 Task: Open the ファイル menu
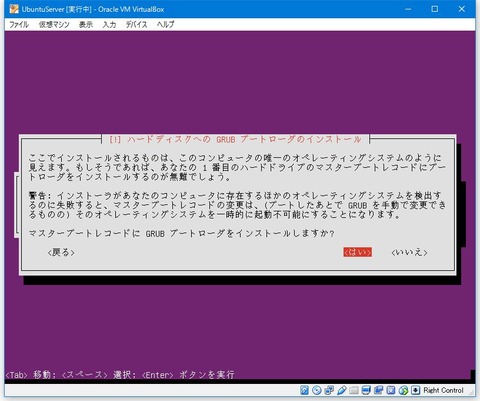point(19,24)
